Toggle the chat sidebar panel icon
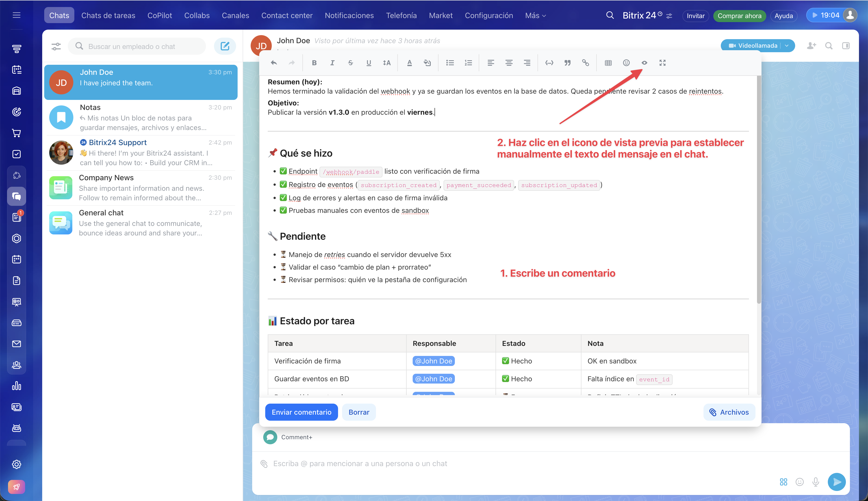868x501 pixels. 846,46
